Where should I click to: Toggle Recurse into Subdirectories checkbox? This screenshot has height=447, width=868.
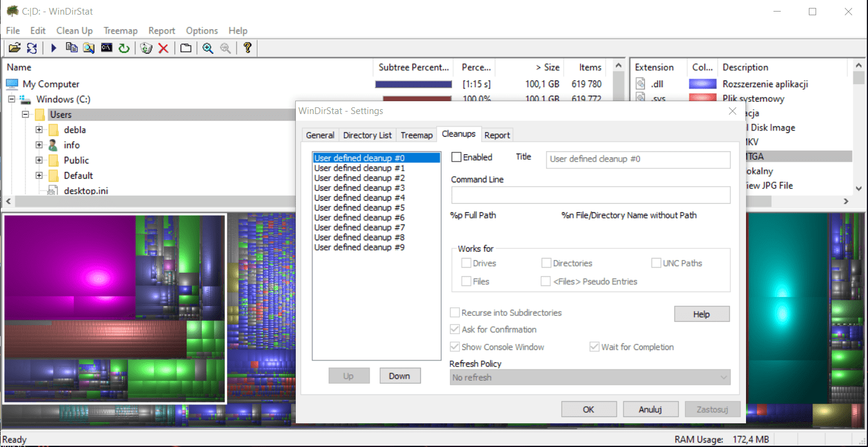454,313
